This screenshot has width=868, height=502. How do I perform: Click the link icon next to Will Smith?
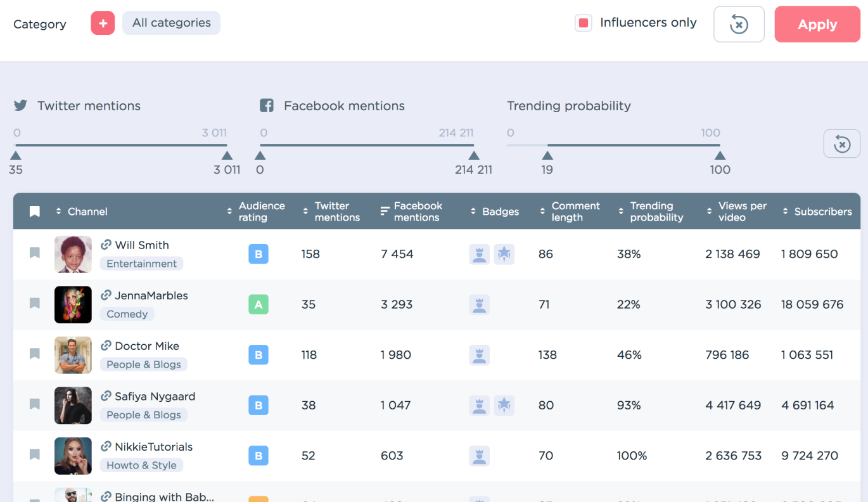click(106, 245)
